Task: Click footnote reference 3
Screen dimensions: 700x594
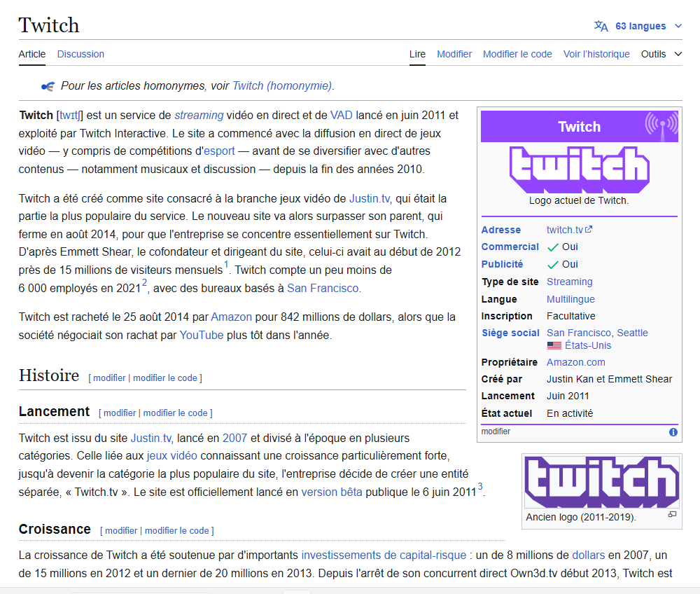Action: coord(480,486)
